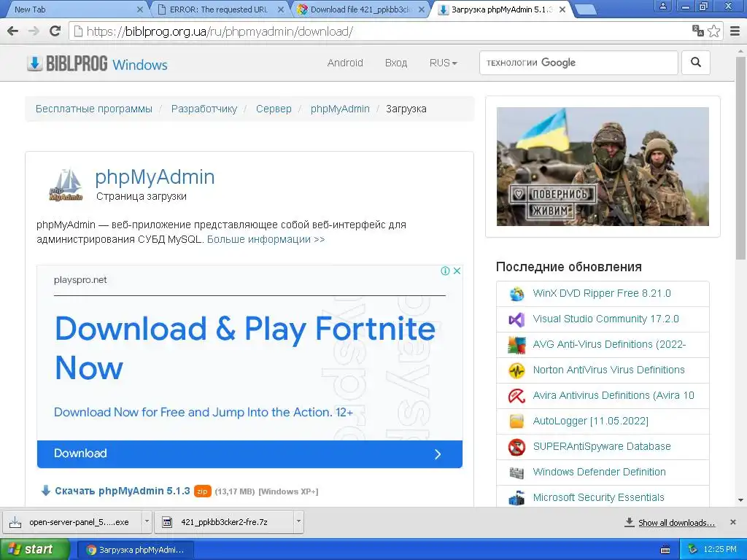Click the translate page icon in address bar

click(698, 31)
